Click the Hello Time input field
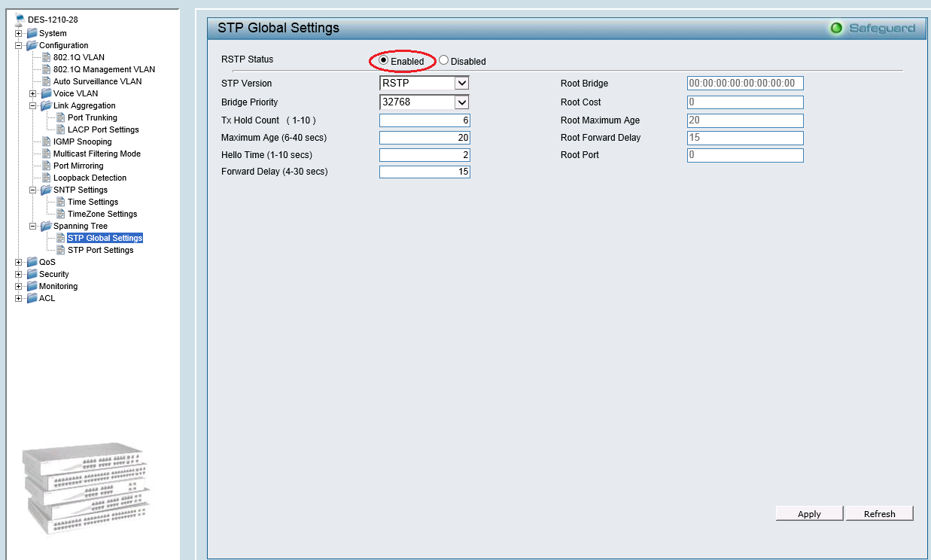 [x=424, y=155]
